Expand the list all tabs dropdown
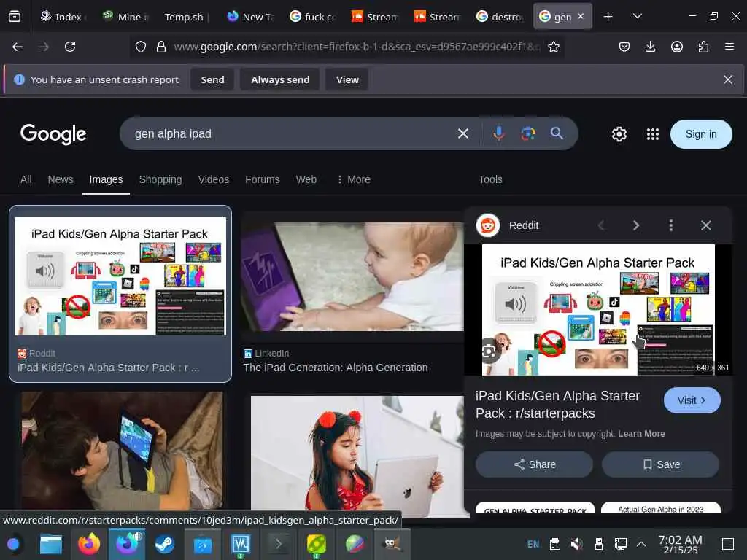Image resolution: width=747 pixels, height=560 pixels. (x=638, y=17)
